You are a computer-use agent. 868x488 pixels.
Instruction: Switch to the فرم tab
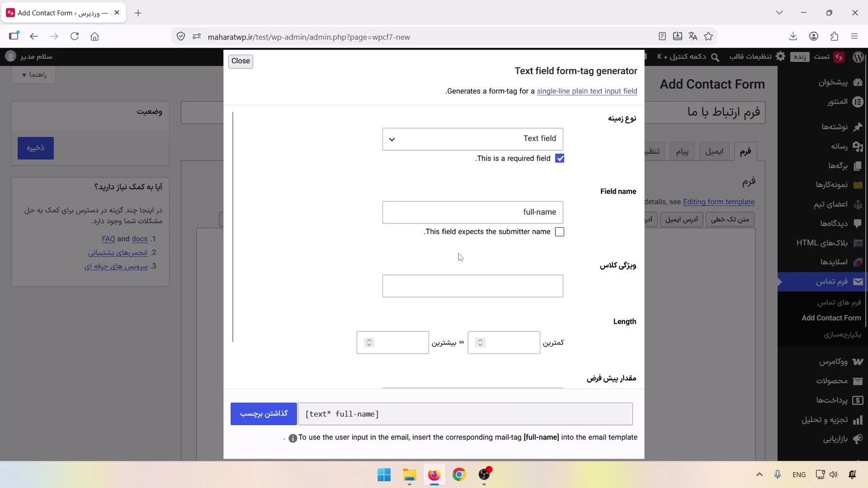[x=745, y=151]
